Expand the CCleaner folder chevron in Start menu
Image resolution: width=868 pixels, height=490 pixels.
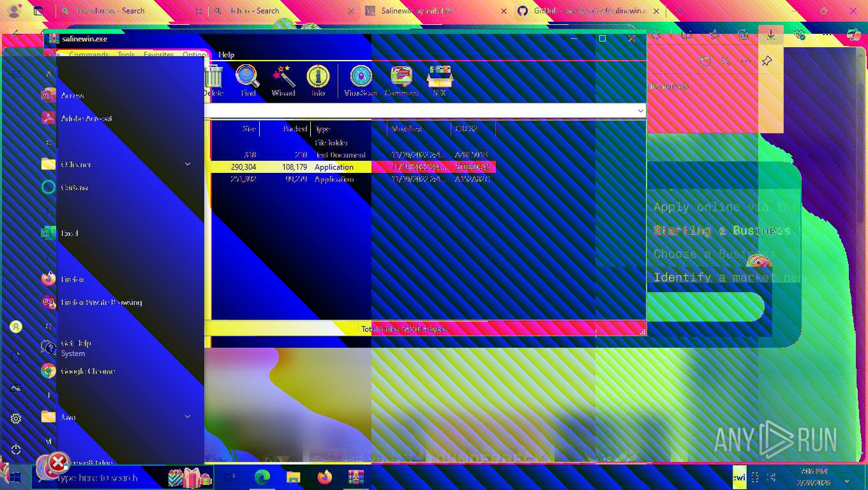tap(188, 165)
